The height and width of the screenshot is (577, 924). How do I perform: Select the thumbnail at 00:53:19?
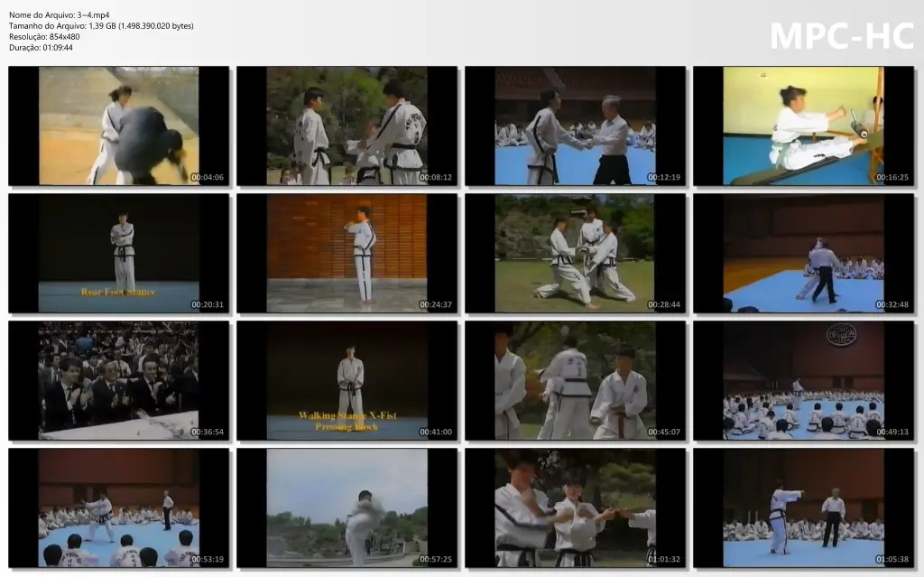[x=118, y=508]
